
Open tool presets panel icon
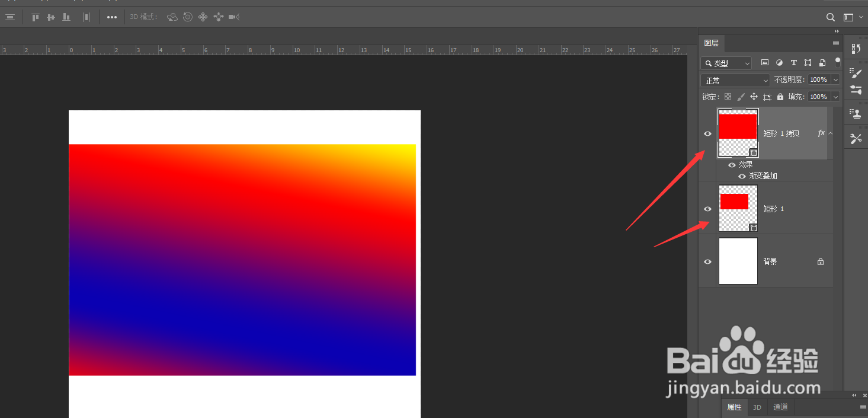coord(856,139)
